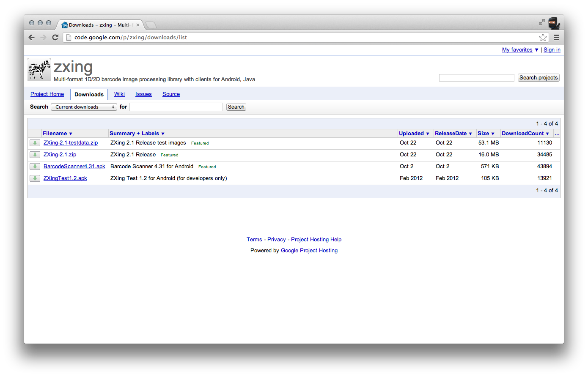Image resolution: width=588 pixels, height=377 pixels.
Task: Click download arrow icon for ZXing-2.1.zip
Action: pyautogui.click(x=35, y=155)
